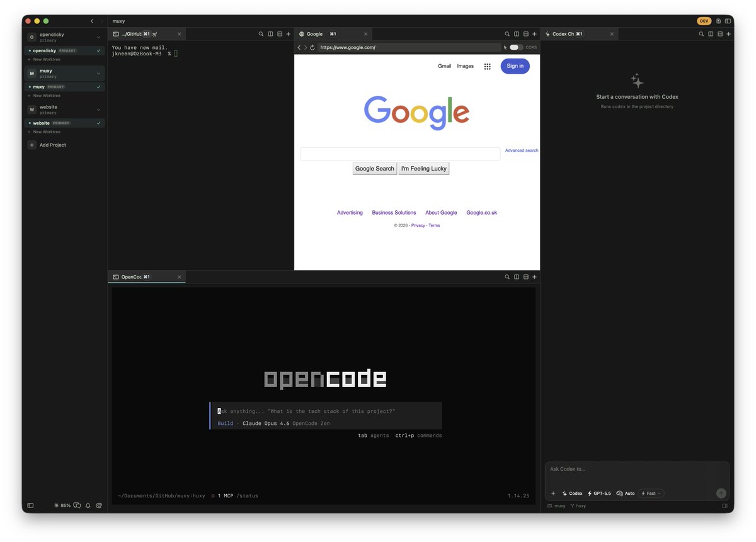Open the Gmail link
Image resolution: width=756 pixels, height=542 pixels.
(445, 66)
